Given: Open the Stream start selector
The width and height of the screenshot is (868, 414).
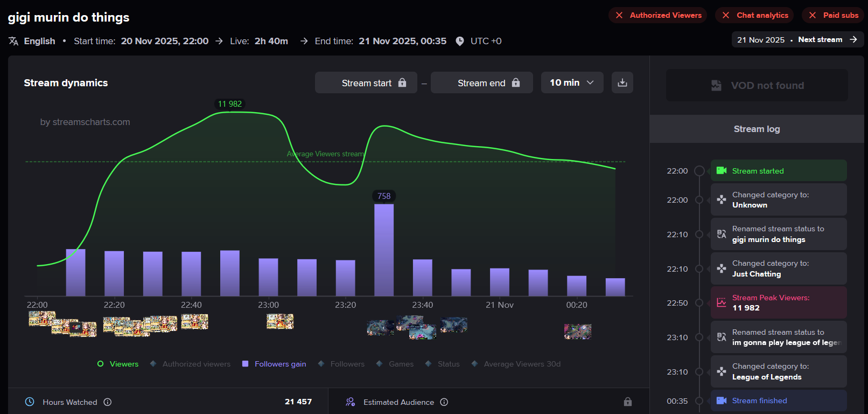Looking at the screenshot, I should [x=366, y=82].
